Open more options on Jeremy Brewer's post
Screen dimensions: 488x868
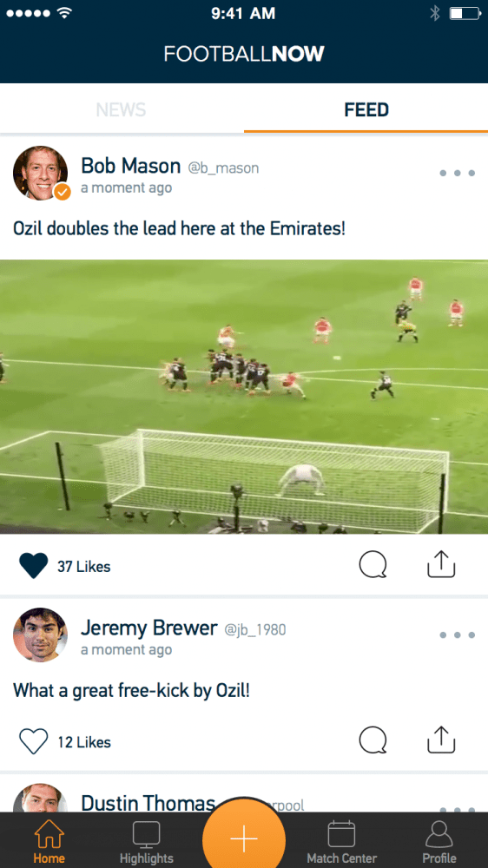(x=457, y=635)
